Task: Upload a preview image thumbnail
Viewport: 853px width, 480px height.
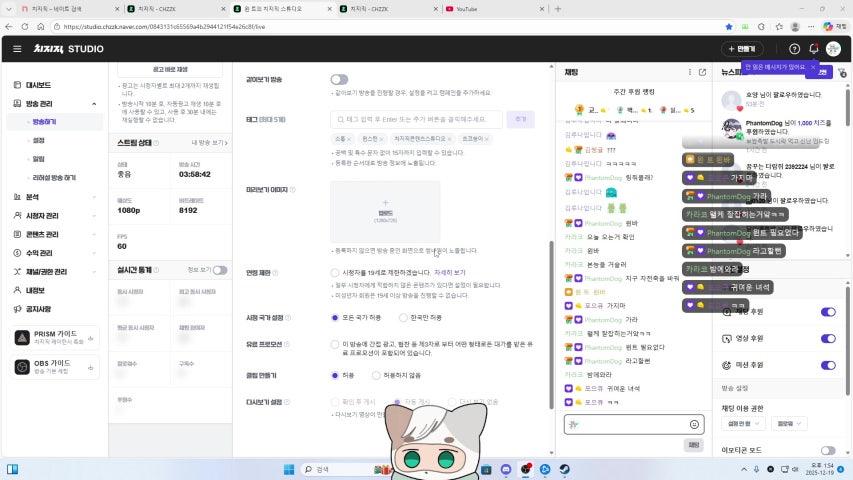Action: pyautogui.click(x=385, y=212)
